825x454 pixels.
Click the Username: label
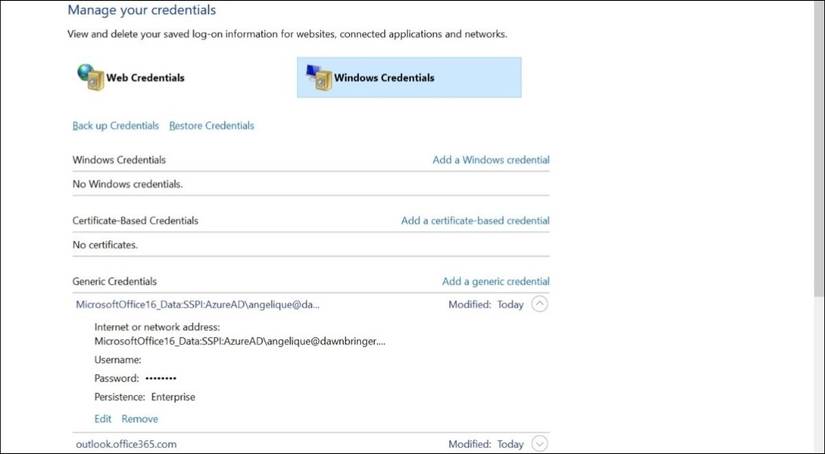pos(118,360)
